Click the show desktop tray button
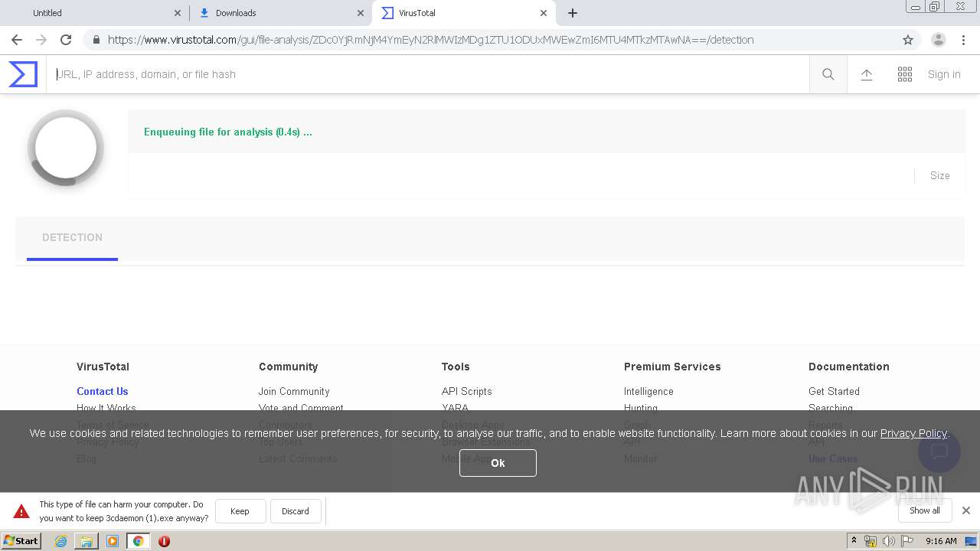Viewport: 980px width, 551px height. pos(972,541)
